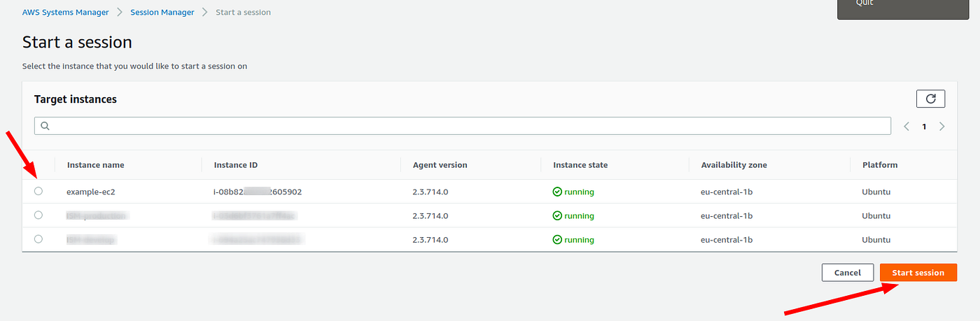The height and width of the screenshot is (321, 980).
Task: Select the example-ec2 instance radio button
Action: pyautogui.click(x=38, y=191)
